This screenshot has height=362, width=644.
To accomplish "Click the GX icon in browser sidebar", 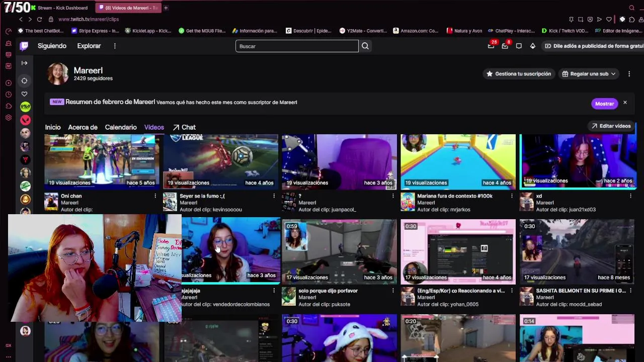I will (8, 345).
